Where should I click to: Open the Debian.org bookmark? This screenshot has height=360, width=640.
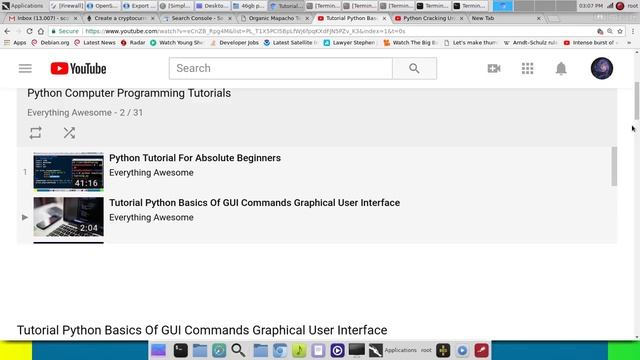50,42
